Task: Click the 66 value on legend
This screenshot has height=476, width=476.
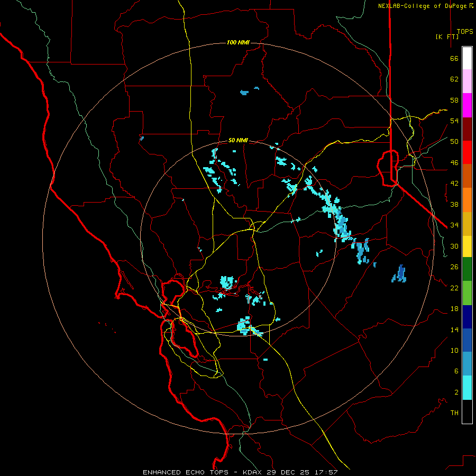Action: 454,58
